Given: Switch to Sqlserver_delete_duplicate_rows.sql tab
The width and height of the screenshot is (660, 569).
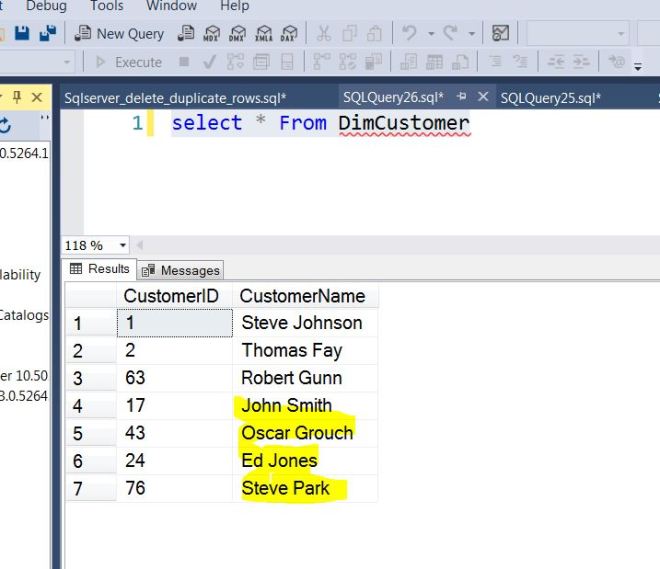Looking at the screenshot, I should (176, 98).
